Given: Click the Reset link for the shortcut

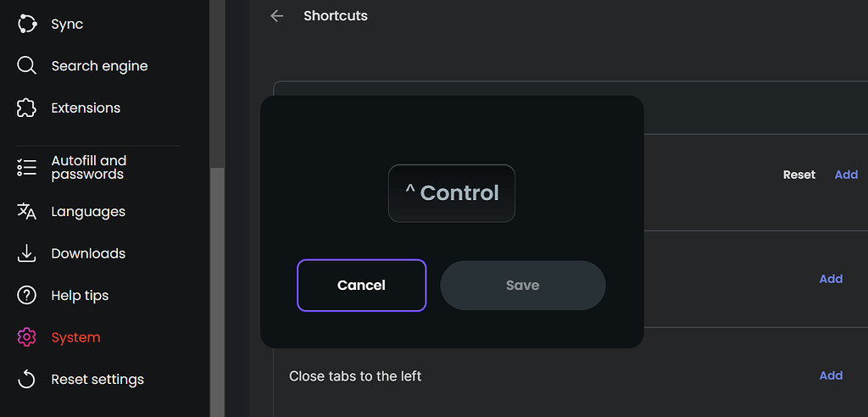Looking at the screenshot, I should point(798,175).
